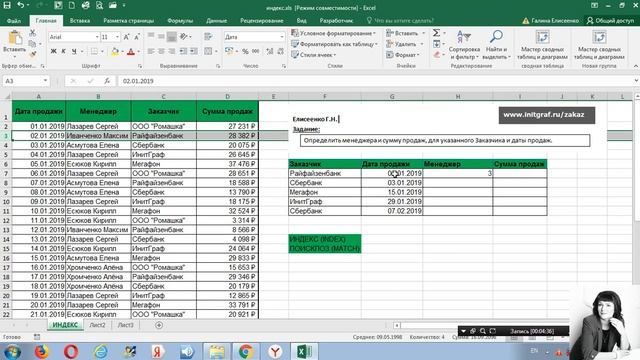Clear contents with the eraser icon

[x=436, y=54]
